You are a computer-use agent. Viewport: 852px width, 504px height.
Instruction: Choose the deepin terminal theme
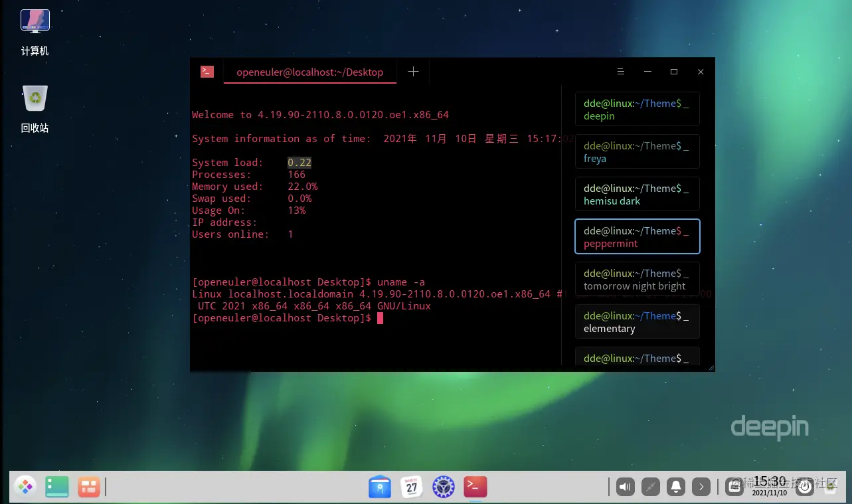tap(637, 109)
